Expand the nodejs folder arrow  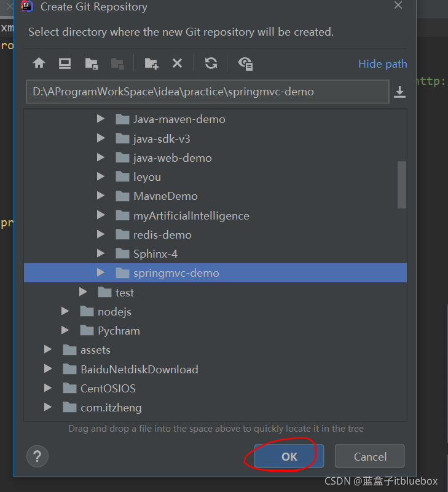pos(65,311)
